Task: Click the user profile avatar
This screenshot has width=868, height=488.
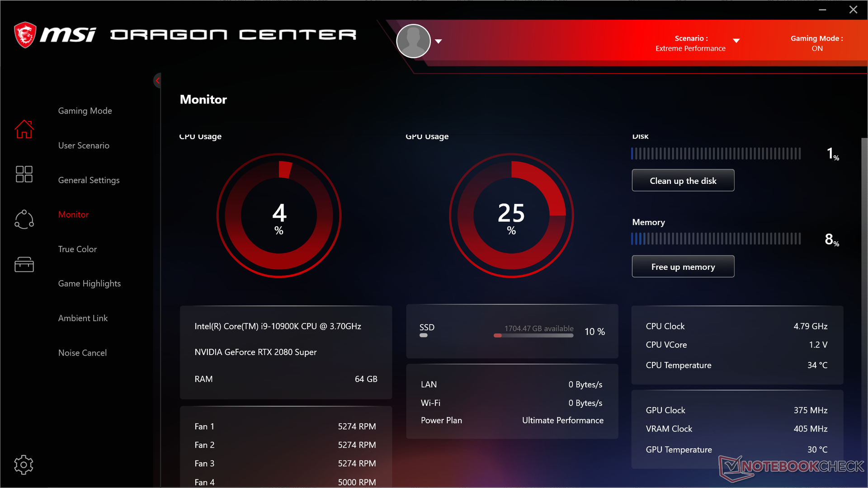Action: pyautogui.click(x=413, y=41)
